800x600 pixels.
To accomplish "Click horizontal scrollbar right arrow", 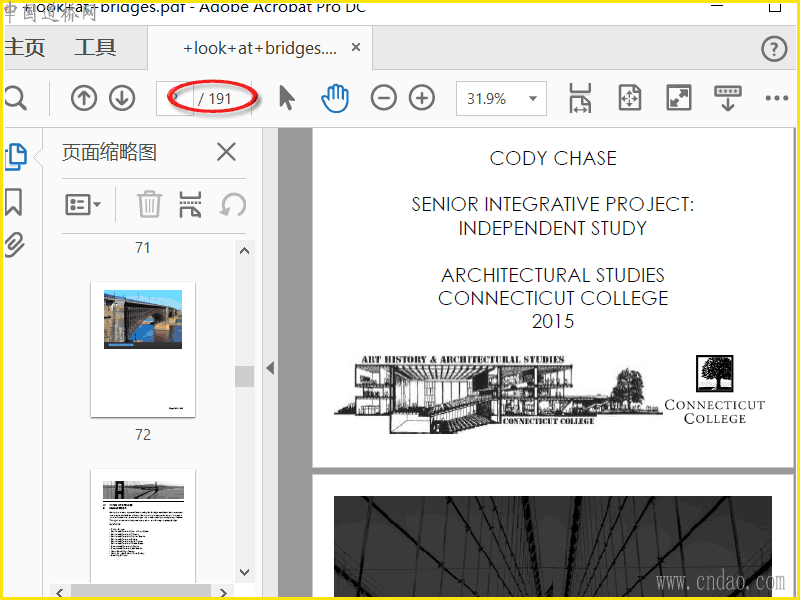I will (223, 592).
